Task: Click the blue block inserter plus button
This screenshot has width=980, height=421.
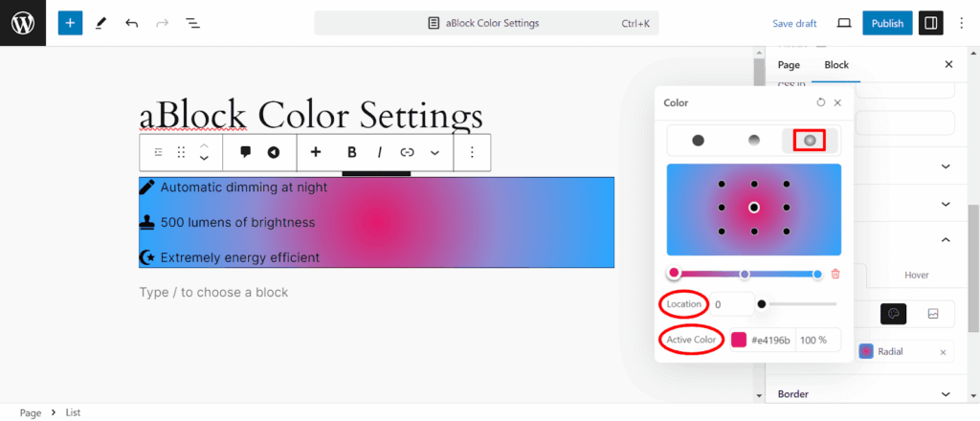Action: [x=70, y=23]
